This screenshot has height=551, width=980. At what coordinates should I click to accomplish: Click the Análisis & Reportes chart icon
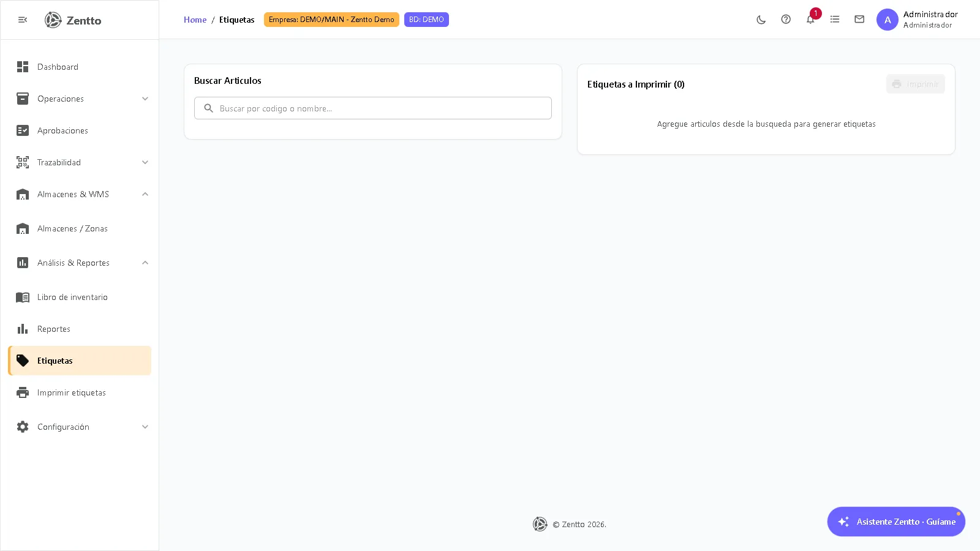(x=23, y=263)
